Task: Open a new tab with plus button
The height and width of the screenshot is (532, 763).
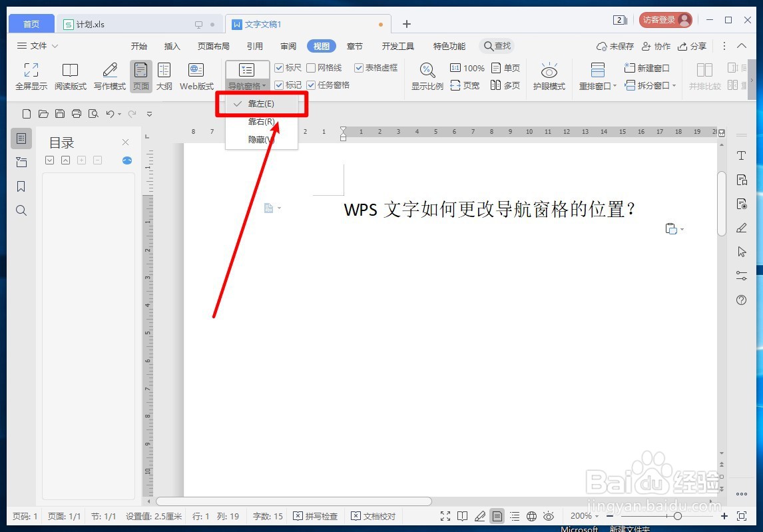Action: pyautogui.click(x=407, y=24)
